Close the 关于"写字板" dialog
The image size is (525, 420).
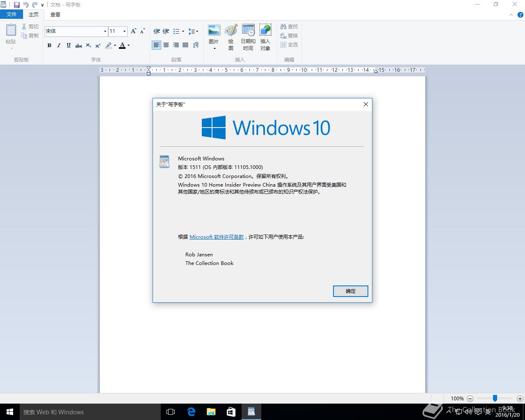(x=366, y=104)
